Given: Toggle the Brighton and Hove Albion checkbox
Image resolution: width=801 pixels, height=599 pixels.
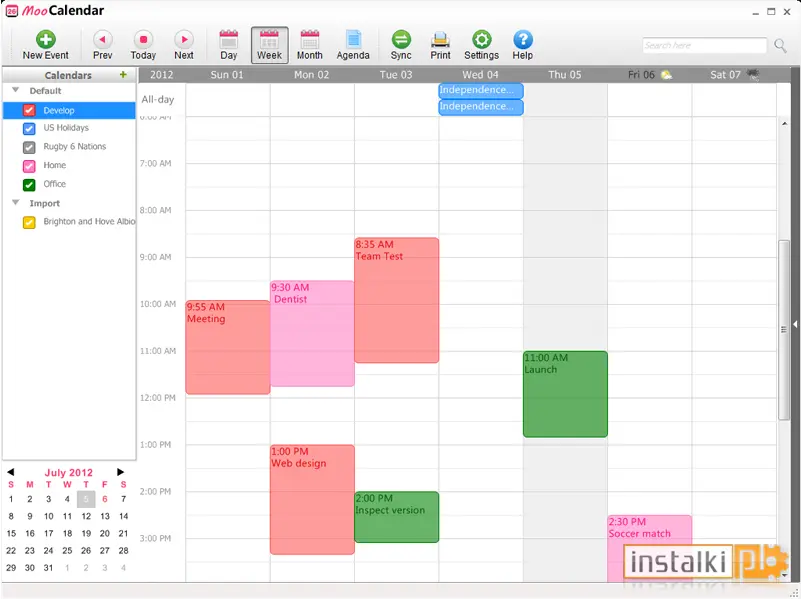Looking at the screenshot, I should [29, 222].
